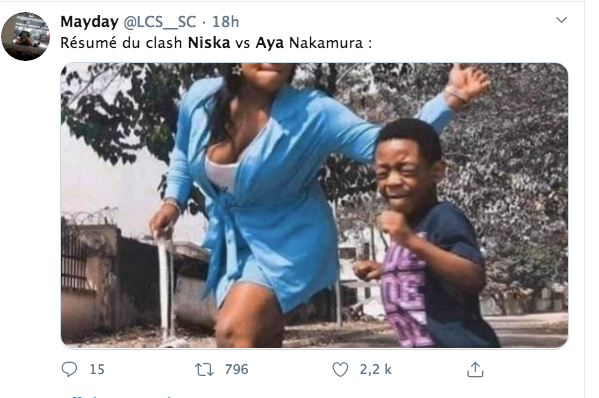Image resolution: width=599 pixels, height=398 pixels.
Task: Open the share tweet icon
Action: [475, 370]
